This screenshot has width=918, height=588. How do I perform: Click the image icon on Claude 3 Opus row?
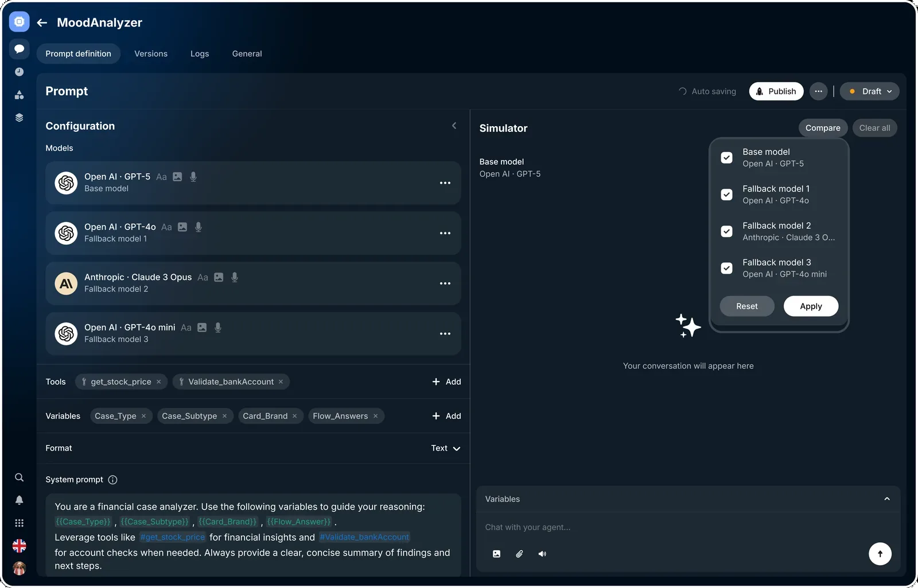pos(219,277)
